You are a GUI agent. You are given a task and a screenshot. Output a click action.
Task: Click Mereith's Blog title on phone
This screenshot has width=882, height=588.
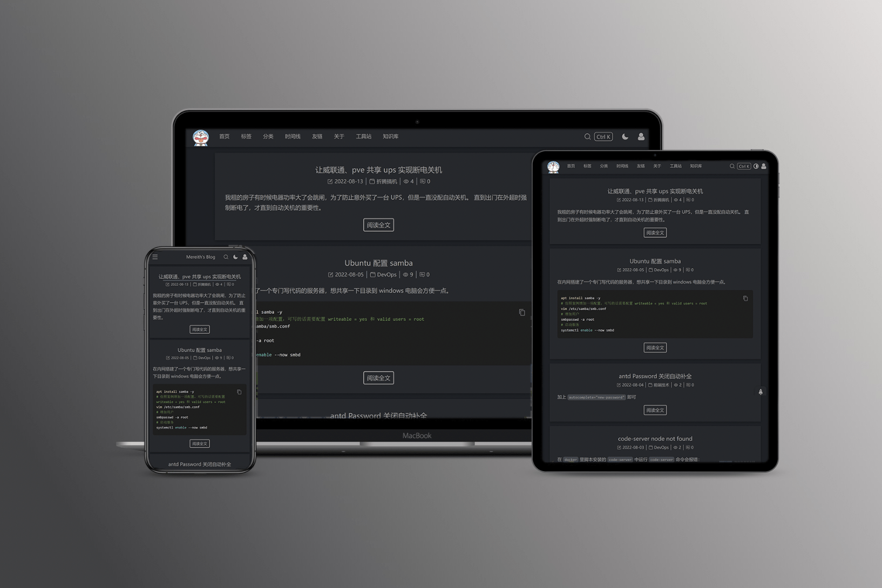200,257
